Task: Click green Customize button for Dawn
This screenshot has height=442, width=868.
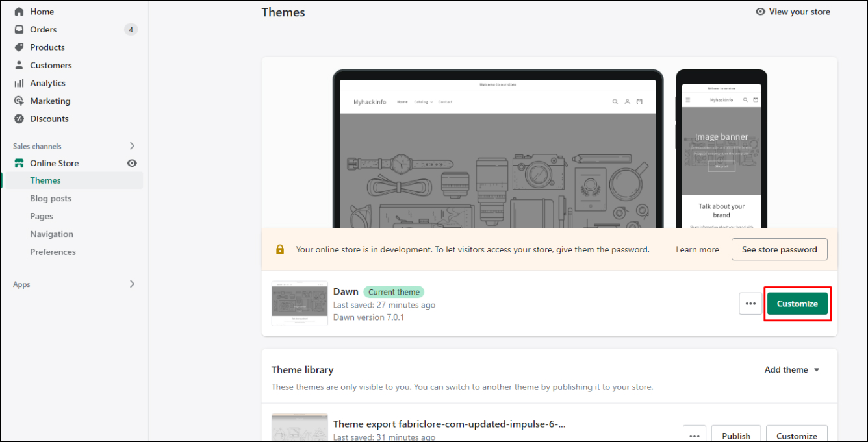Action: coord(797,303)
